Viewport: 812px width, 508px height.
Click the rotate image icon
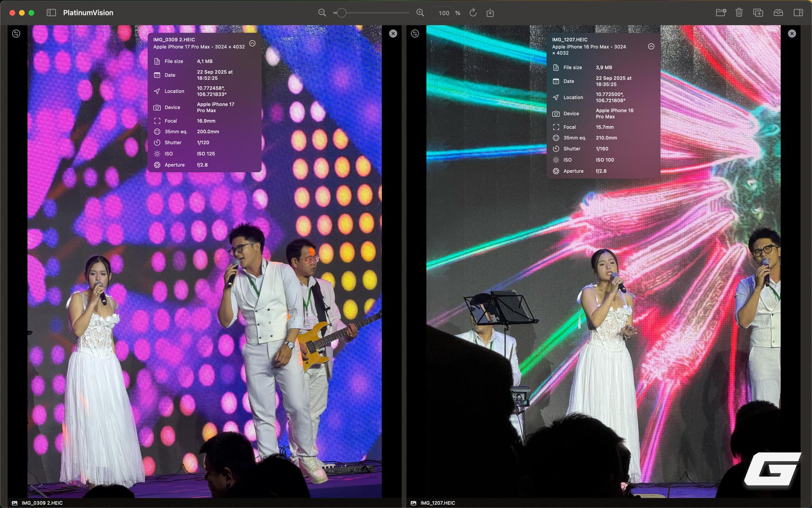point(473,13)
